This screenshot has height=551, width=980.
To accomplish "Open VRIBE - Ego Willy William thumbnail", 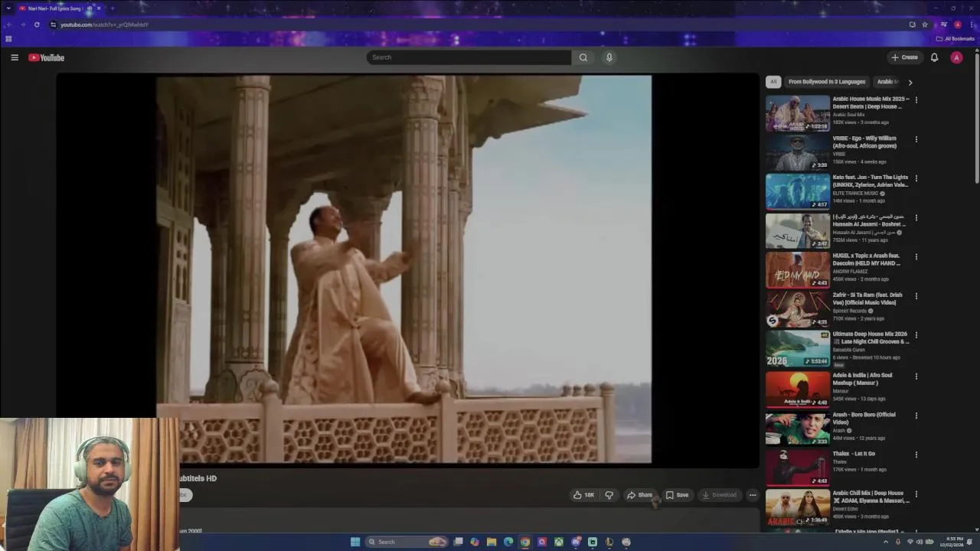I will 798,152.
